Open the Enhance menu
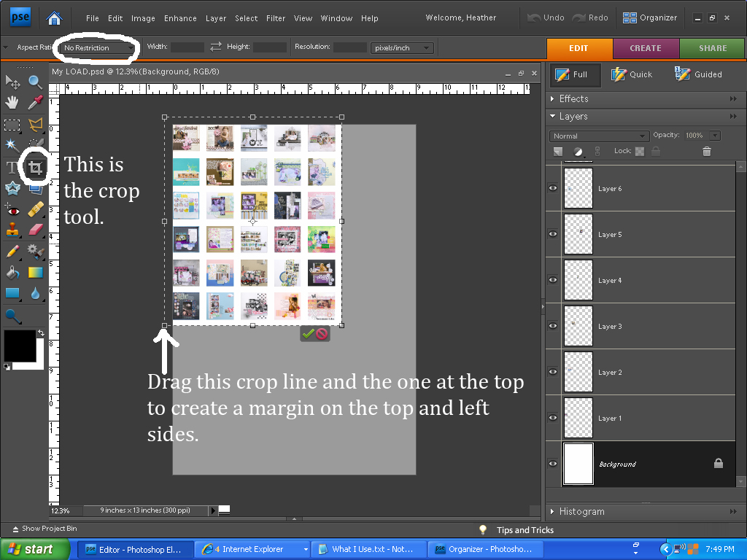The image size is (747, 560). 179,18
